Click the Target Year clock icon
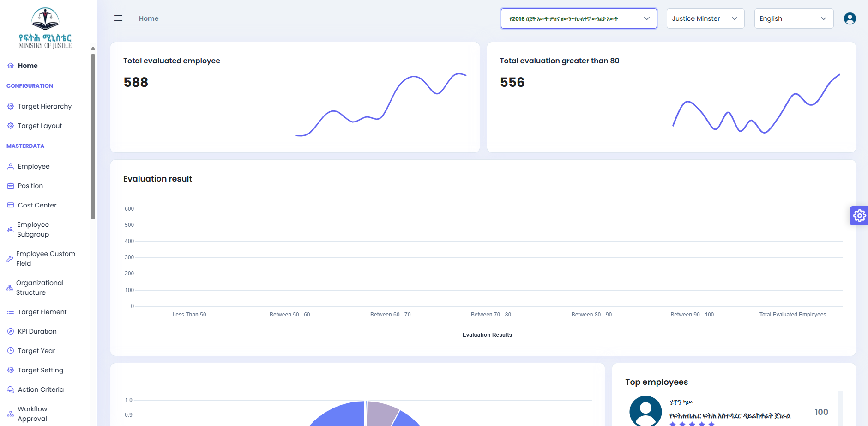 coord(11,351)
